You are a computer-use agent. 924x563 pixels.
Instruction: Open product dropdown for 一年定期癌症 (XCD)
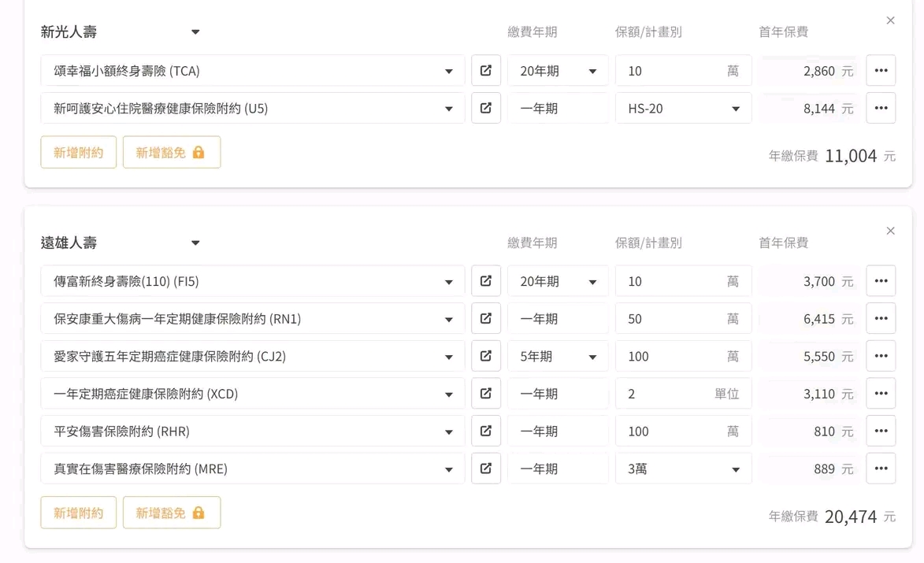[x=253, y=394]
